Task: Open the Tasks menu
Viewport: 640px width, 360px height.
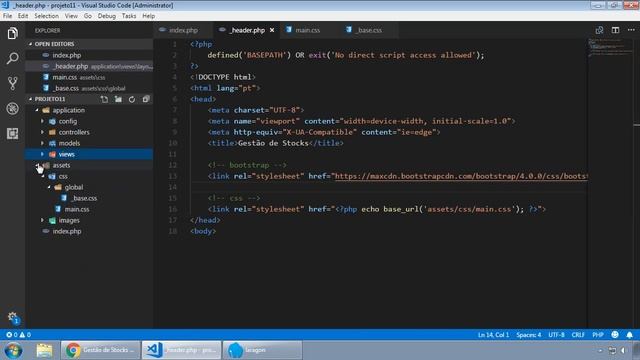Action: click(x=129, y=16)
